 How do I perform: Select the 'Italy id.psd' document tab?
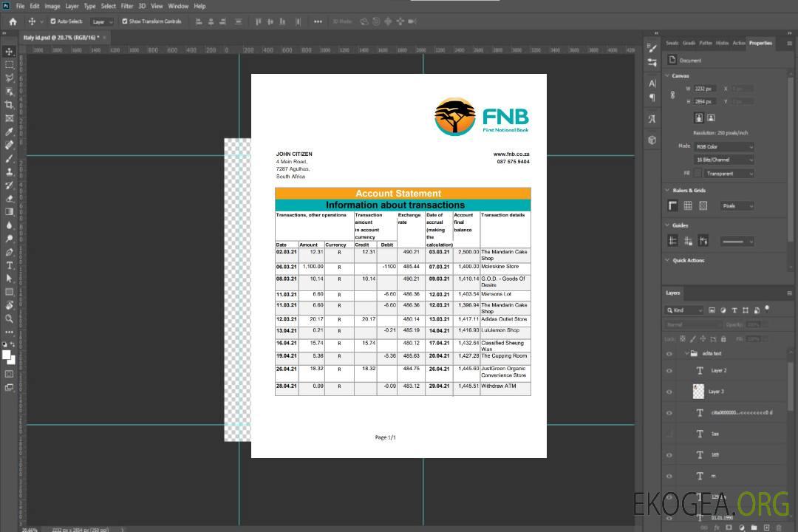(61, 37)
